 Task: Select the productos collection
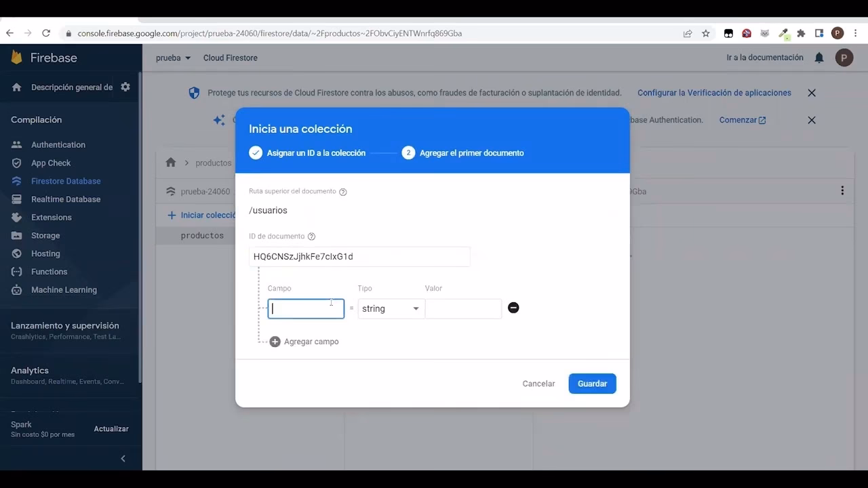pyautogui.click(x=202, y=236)
